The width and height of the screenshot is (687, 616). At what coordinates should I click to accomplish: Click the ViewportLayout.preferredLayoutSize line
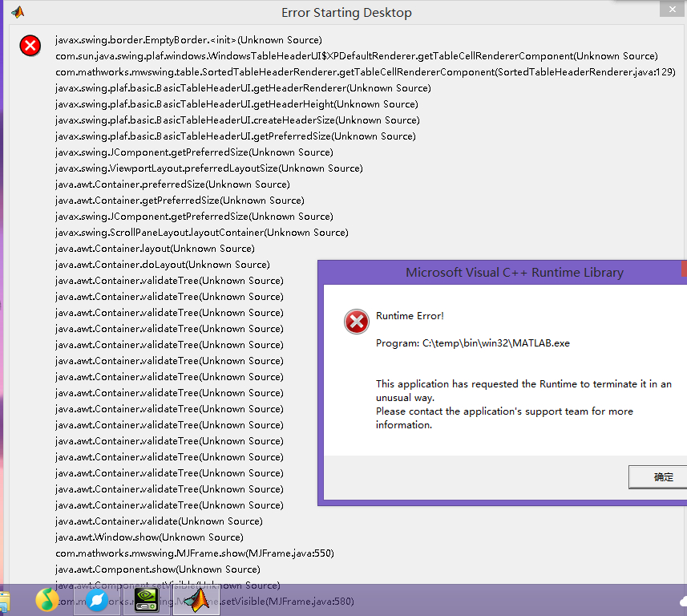pyautogui.click(x=209, y=168)
